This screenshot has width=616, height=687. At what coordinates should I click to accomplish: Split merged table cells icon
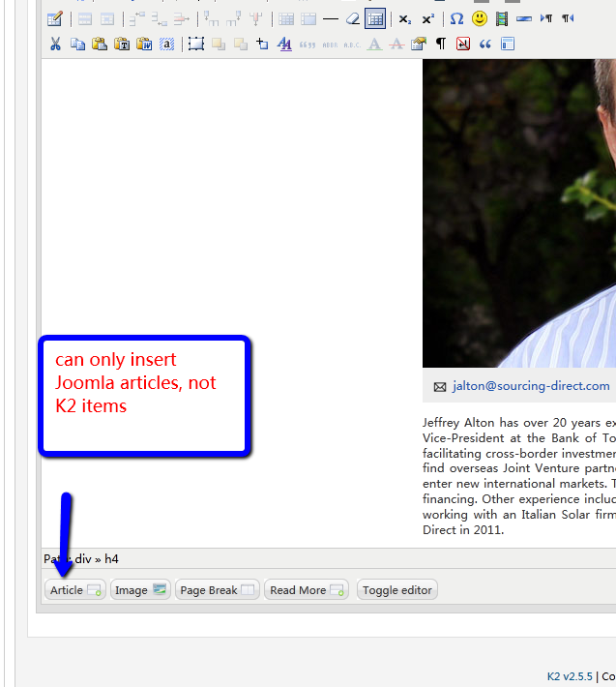286,18
